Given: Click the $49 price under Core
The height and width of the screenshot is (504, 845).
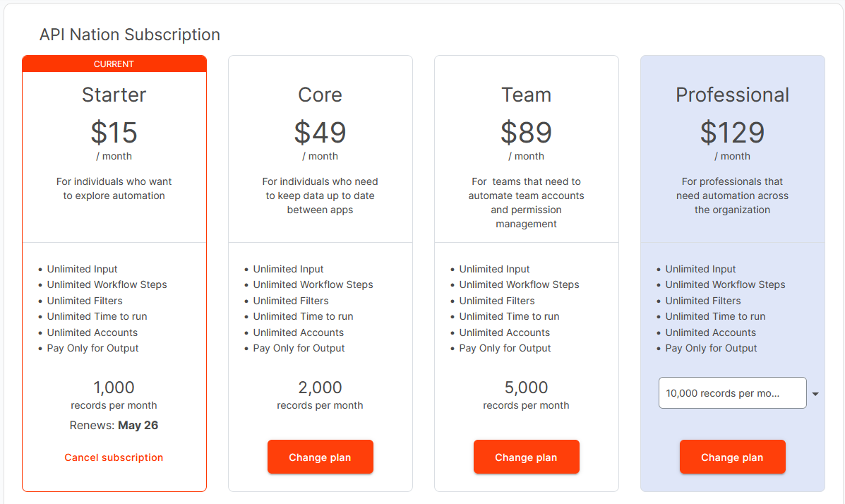Looking at the screenshot, I should pyautogui.click(x=320, y=133).
